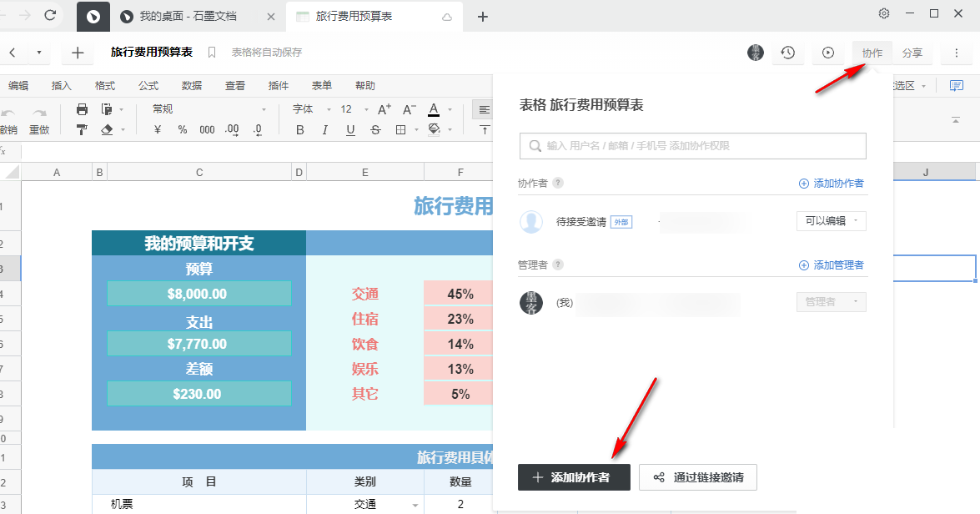Toggle italic formatting
Image resolution: width=980 pixels, height=514 pixels.
pos(325,129)
